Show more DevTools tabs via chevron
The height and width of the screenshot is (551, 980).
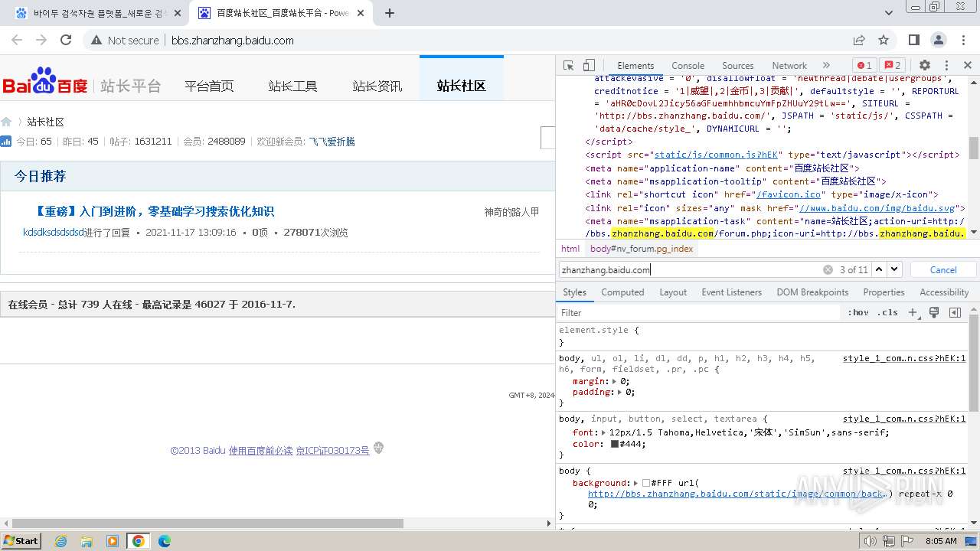tap(826, 66)
